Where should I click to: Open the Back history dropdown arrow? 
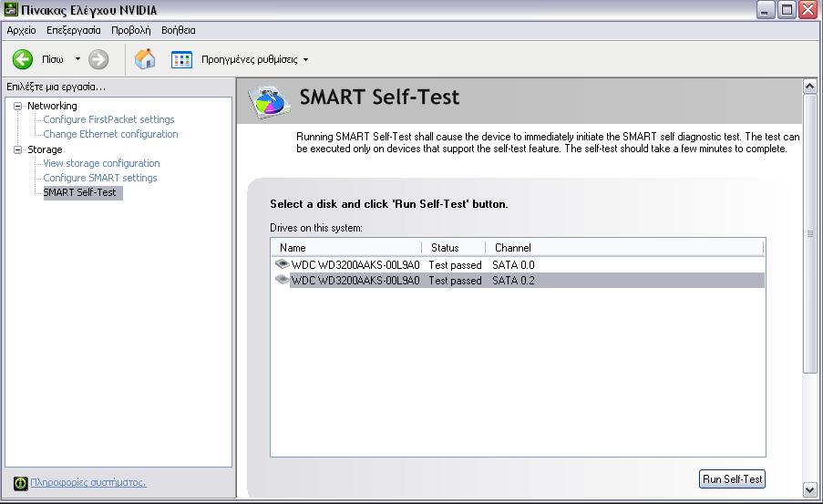(x=77, y=59)
